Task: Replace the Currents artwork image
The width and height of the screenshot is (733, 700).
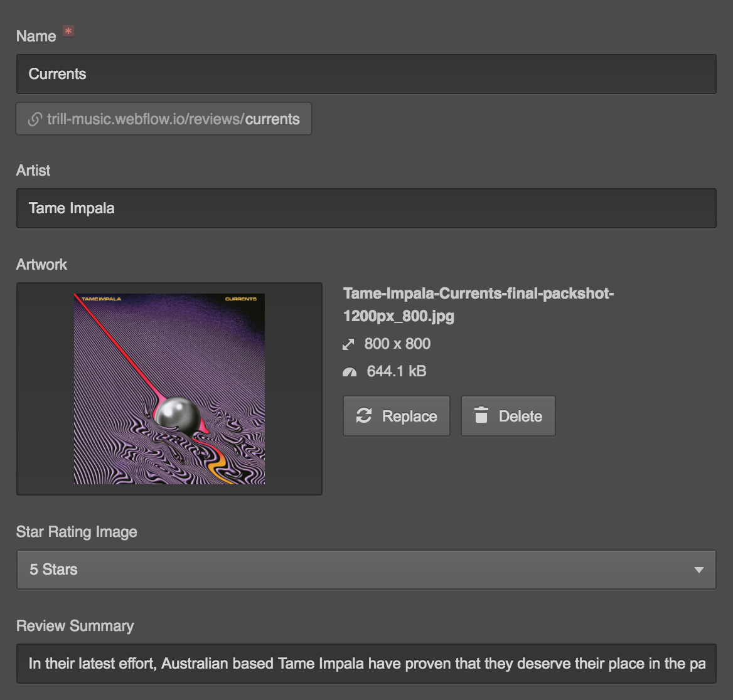Action: pos(396,416)
